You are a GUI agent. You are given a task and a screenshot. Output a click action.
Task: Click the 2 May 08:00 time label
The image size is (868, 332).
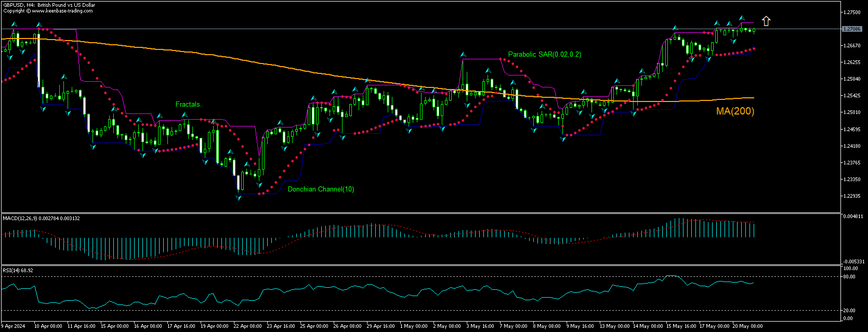[x=448, y=326]
